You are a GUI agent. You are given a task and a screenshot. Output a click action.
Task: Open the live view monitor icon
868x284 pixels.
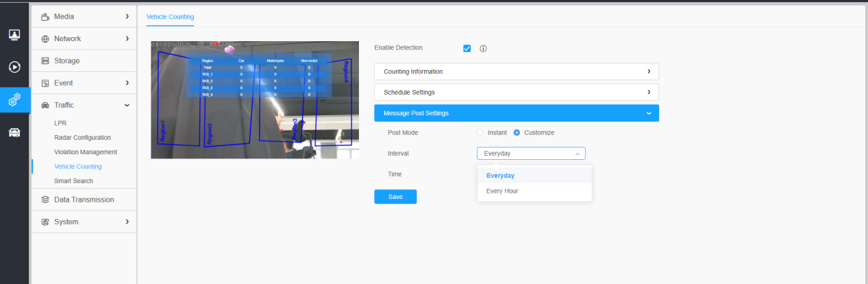[x=14, y=34]
